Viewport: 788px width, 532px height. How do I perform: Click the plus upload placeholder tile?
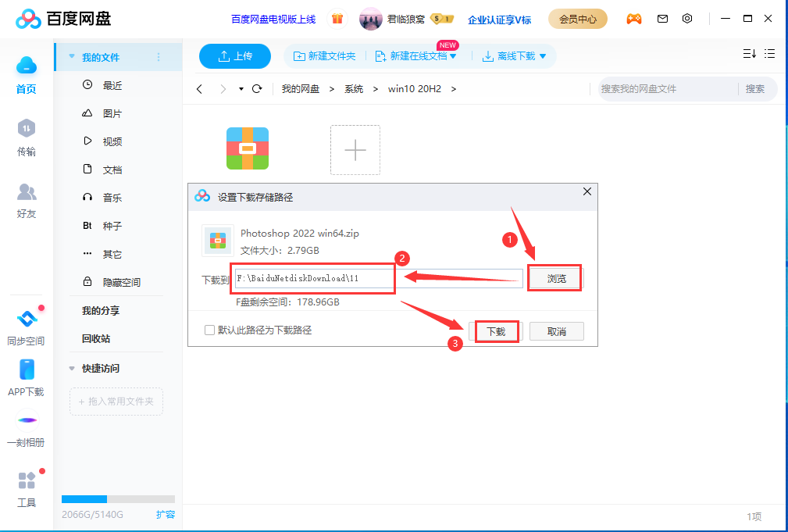point(355,150)
